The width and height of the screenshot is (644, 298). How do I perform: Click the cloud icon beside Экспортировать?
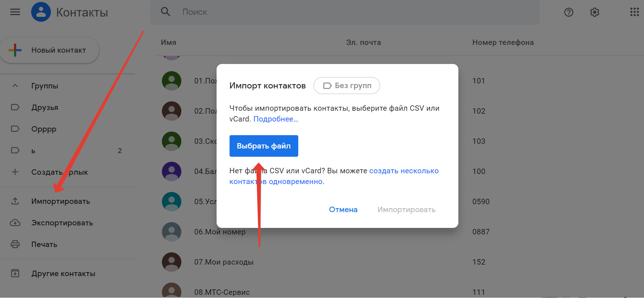(15, 223)
